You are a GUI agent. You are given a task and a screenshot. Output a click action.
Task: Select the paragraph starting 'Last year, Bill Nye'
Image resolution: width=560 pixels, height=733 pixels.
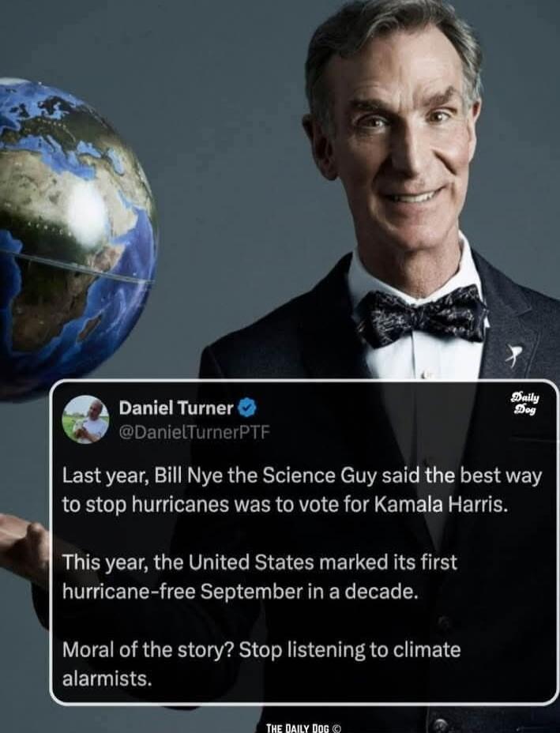point(302,491)
